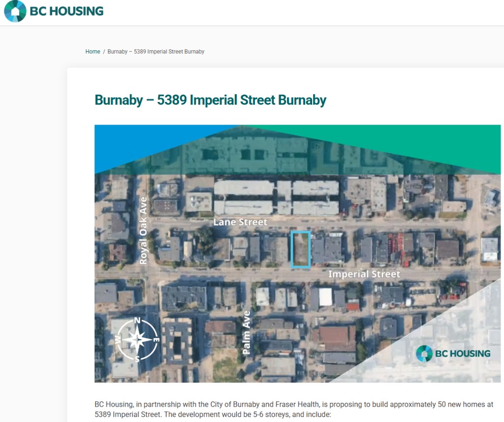
Task: Click the Lane Street label on the map
Action: coord(240,222)
